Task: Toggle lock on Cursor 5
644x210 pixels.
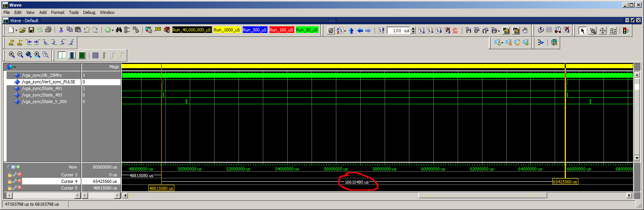Action: (10, 188)
